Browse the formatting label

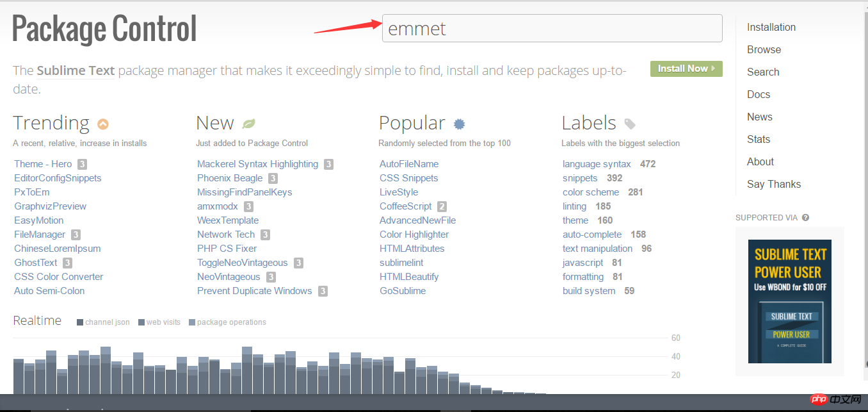[583, 277]
